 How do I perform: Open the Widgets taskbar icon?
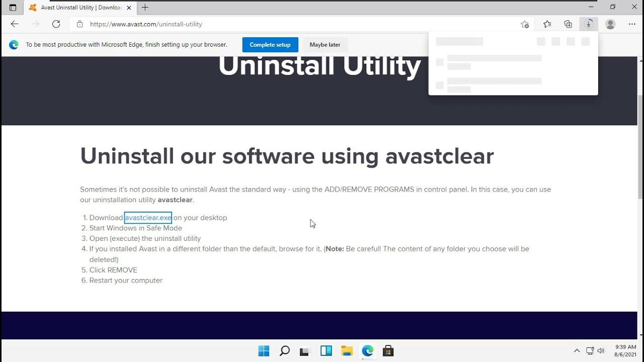pos(326,351)
